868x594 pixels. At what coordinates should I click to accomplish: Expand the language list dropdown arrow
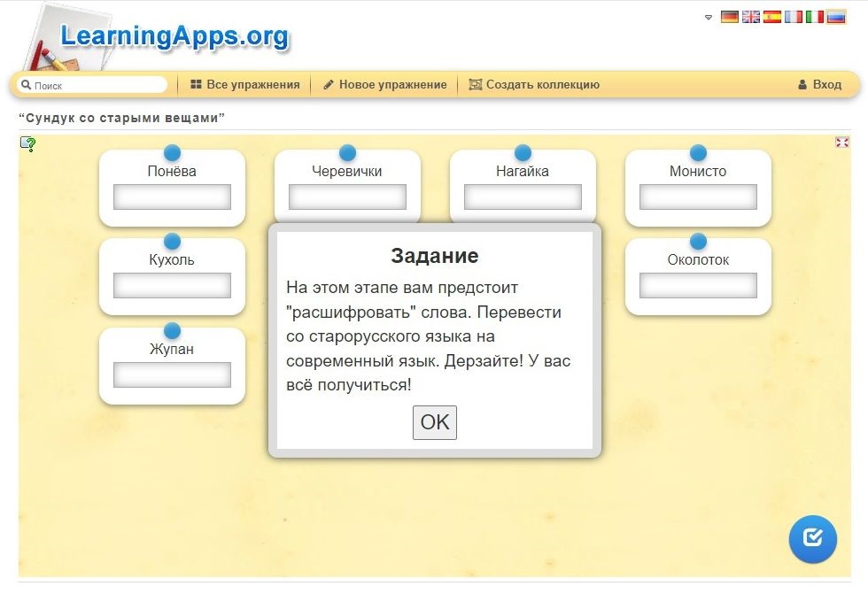(x=709, y=18)
